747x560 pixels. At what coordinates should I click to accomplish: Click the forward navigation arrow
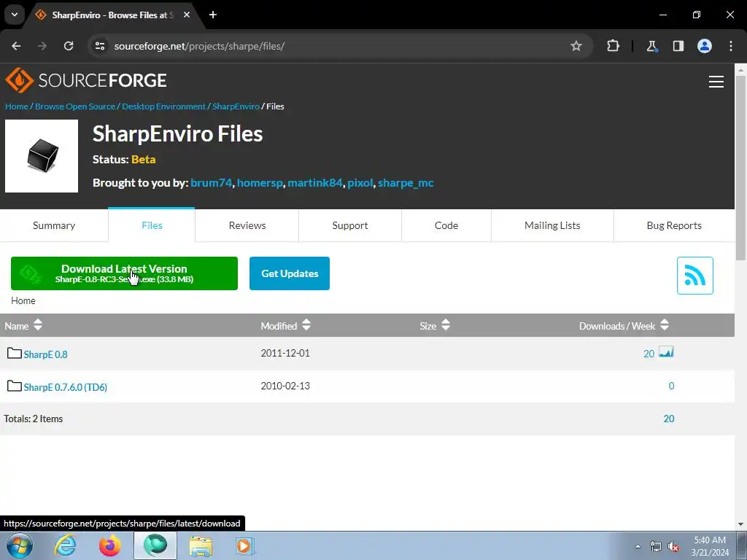pos(42,46)
